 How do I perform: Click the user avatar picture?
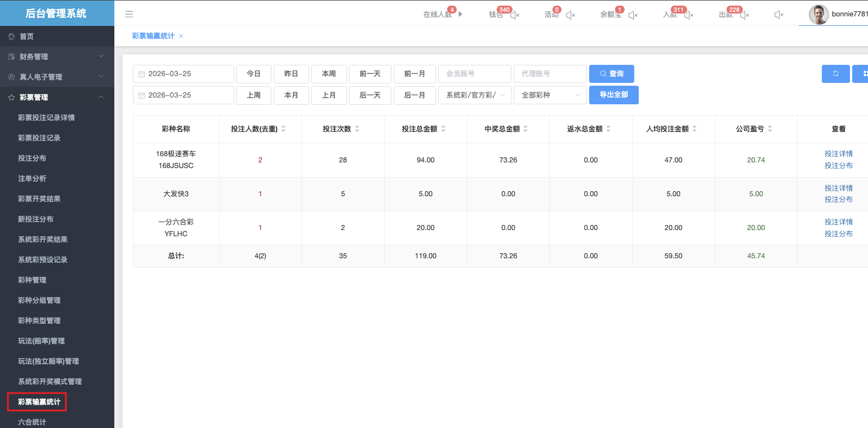point(818,15)
